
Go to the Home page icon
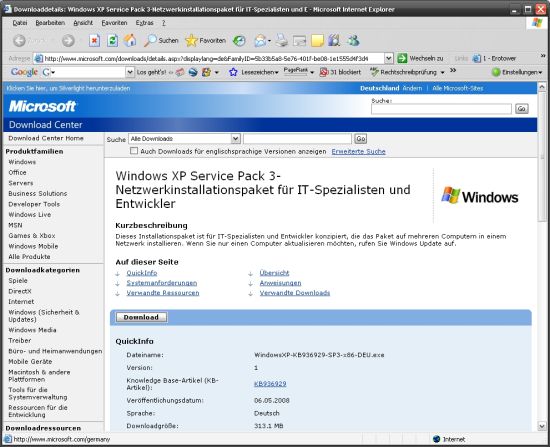click(130, 41)
